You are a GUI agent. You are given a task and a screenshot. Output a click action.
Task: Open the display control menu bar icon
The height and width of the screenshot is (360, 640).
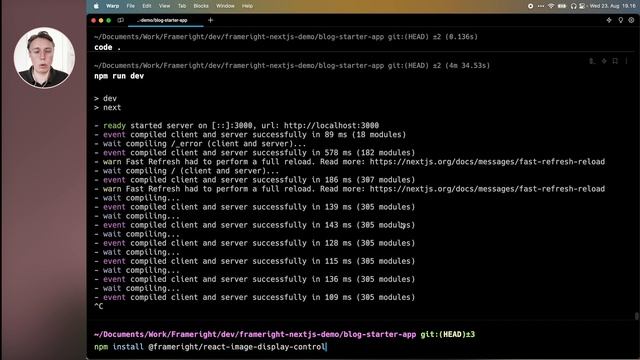(x=582, y=6)
